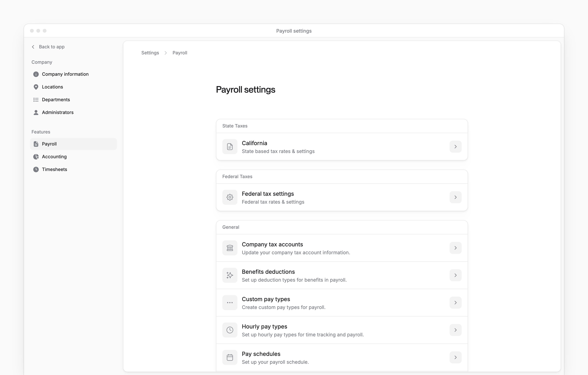588x375 pixels.
Task: Select Company information in the sidebar
Action: (73, 74)
